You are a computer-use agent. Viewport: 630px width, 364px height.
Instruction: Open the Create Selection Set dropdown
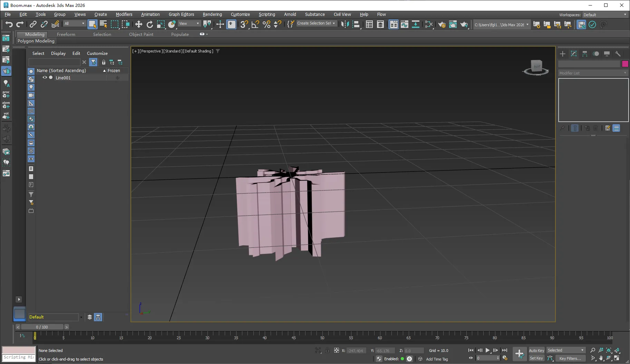point(316,23)
